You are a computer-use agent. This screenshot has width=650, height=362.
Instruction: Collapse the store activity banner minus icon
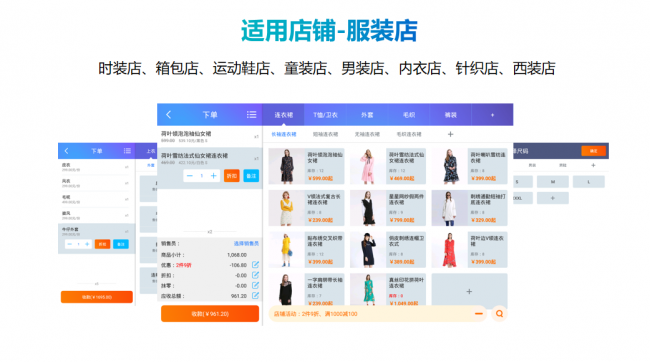478,314
